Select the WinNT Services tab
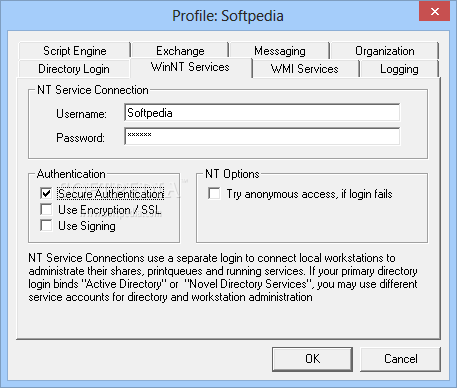 [x=190, y=67]
